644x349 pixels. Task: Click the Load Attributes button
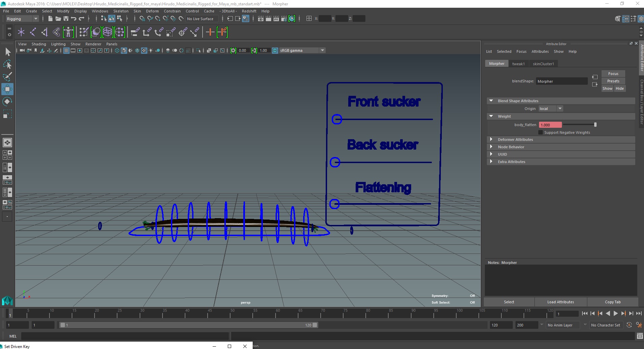click(x=561, y=302)
